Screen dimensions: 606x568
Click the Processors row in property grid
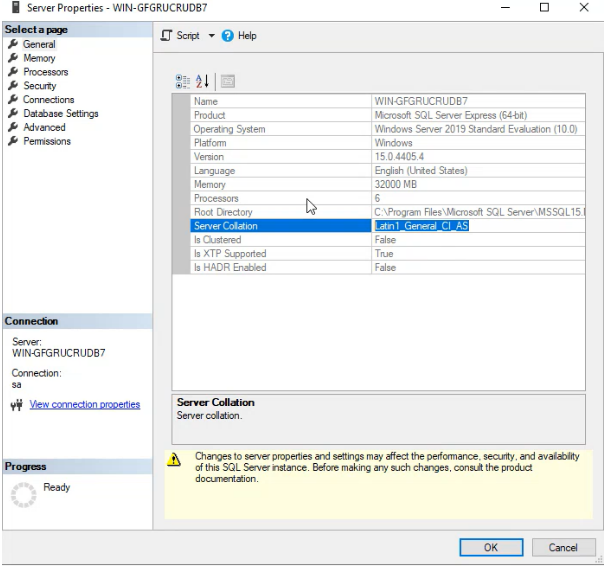388,198
